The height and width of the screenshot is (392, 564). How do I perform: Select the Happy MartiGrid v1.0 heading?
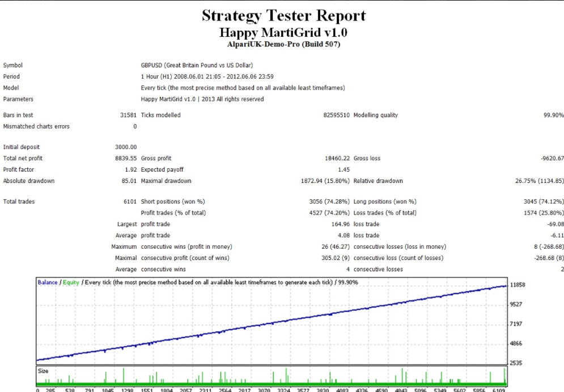click(x=283, y=33)
